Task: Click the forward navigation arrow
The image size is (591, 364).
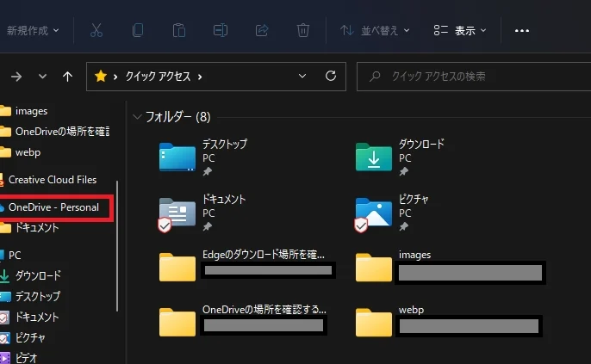Action: point(16,77)
